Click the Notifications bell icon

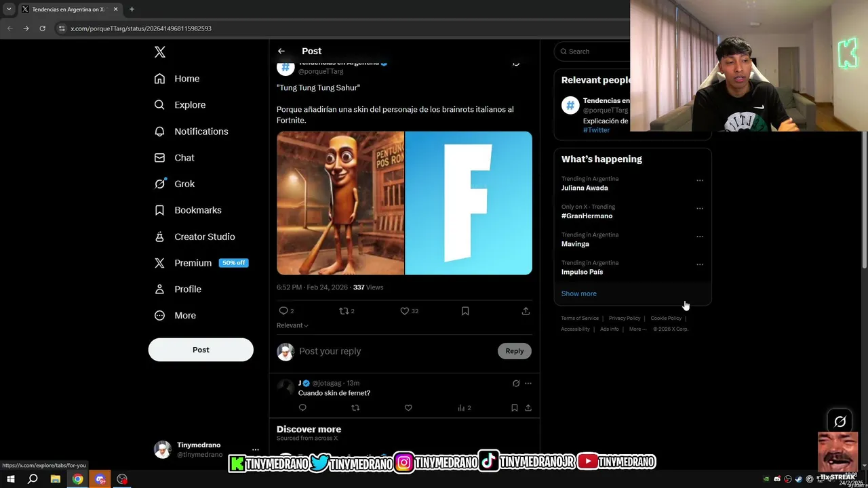coord(159,131)
